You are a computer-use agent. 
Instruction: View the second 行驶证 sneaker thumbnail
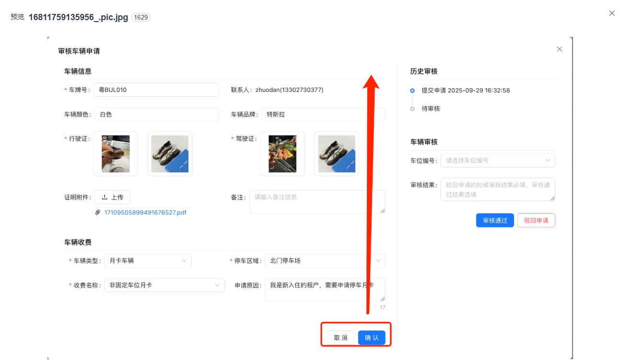170,154
